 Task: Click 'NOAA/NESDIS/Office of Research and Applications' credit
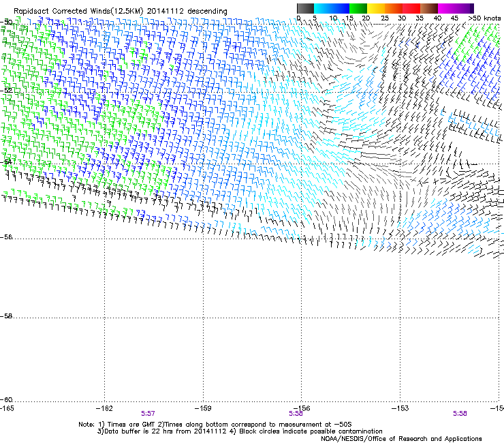(401, 439)
